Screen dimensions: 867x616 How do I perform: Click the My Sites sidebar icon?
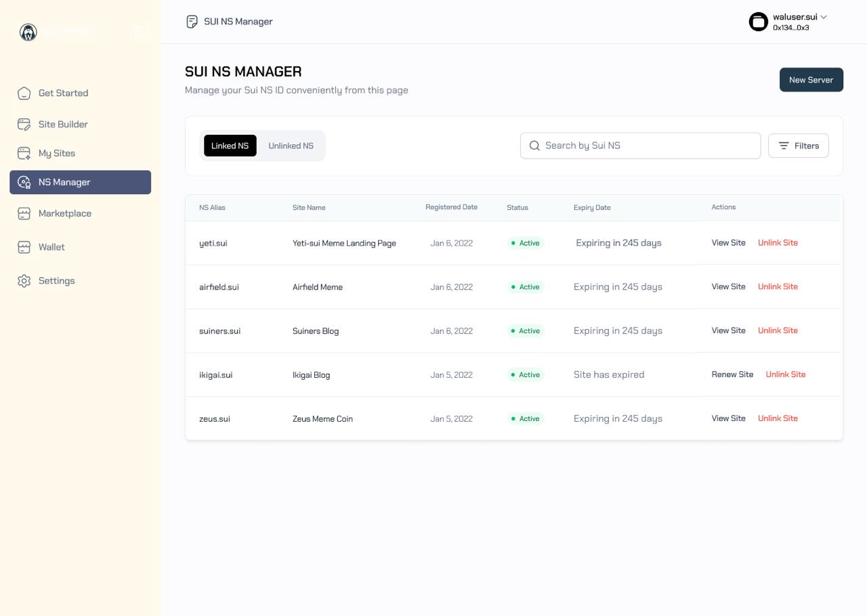(24, 153)
